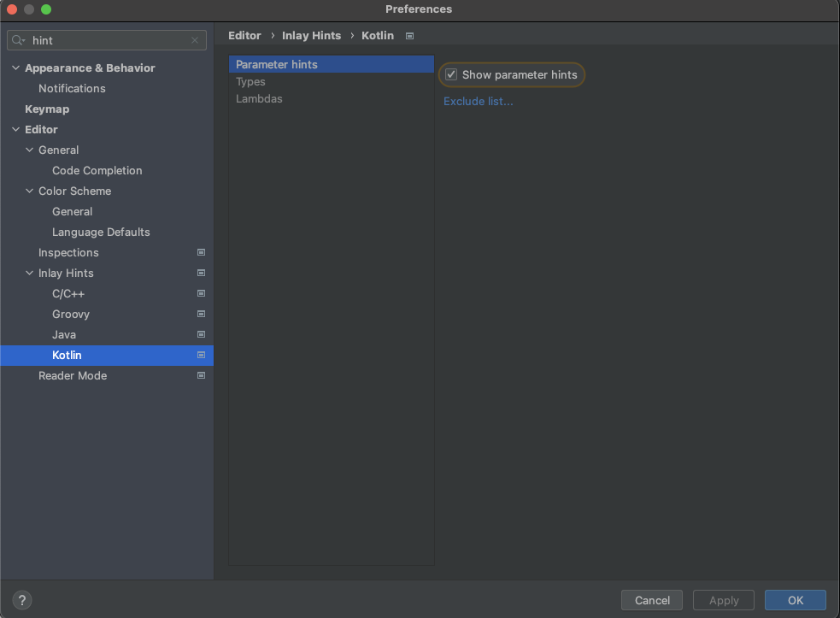Screen dimensions: 840x618
Task: Click the project-level icon beside C/C++
Action: tap(202, 293)
